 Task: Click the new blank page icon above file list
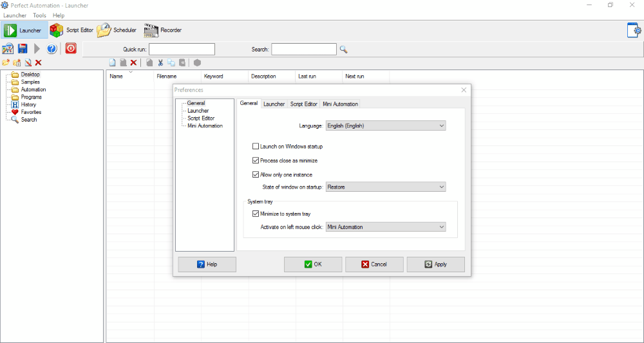112,63
